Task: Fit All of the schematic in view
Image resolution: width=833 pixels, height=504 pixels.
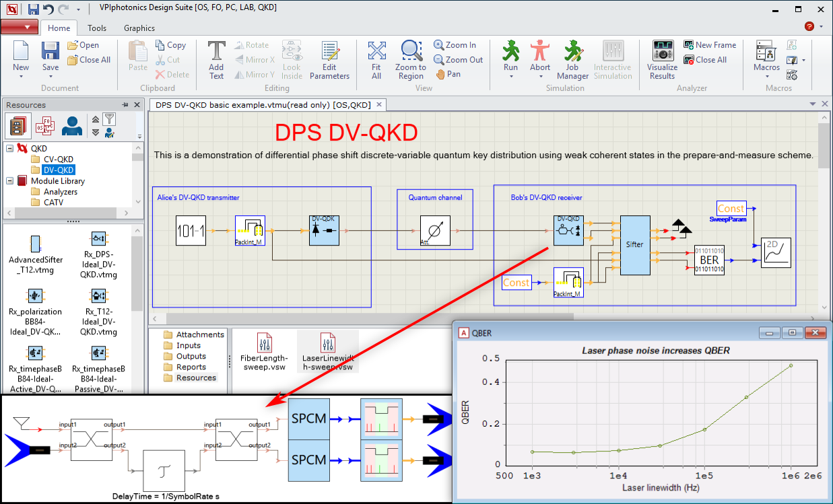Action: tap(376, 60)
